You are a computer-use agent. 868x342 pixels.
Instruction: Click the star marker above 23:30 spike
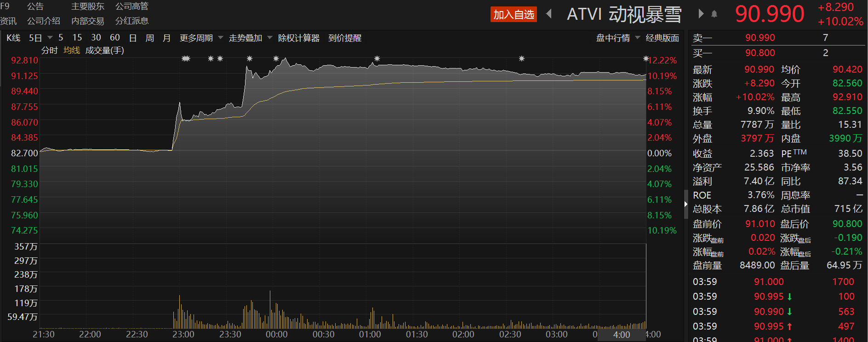pyautogui.click(x=250, y=59)
